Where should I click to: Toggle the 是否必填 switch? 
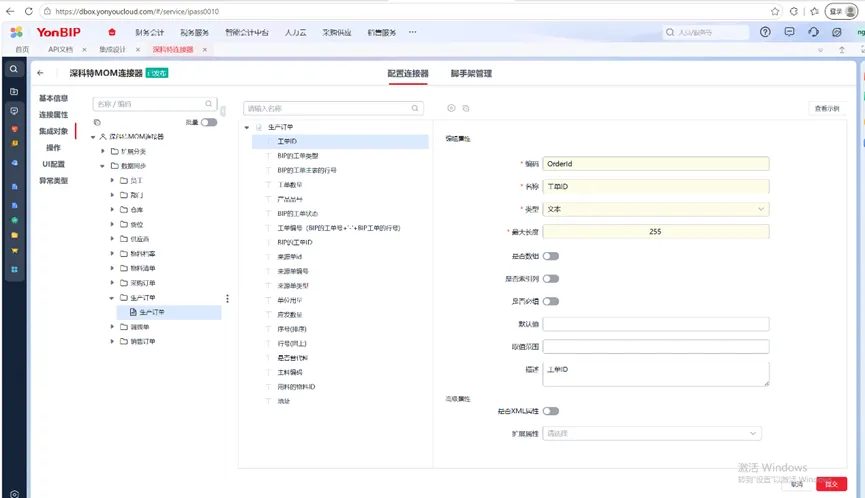click(551, 301)
